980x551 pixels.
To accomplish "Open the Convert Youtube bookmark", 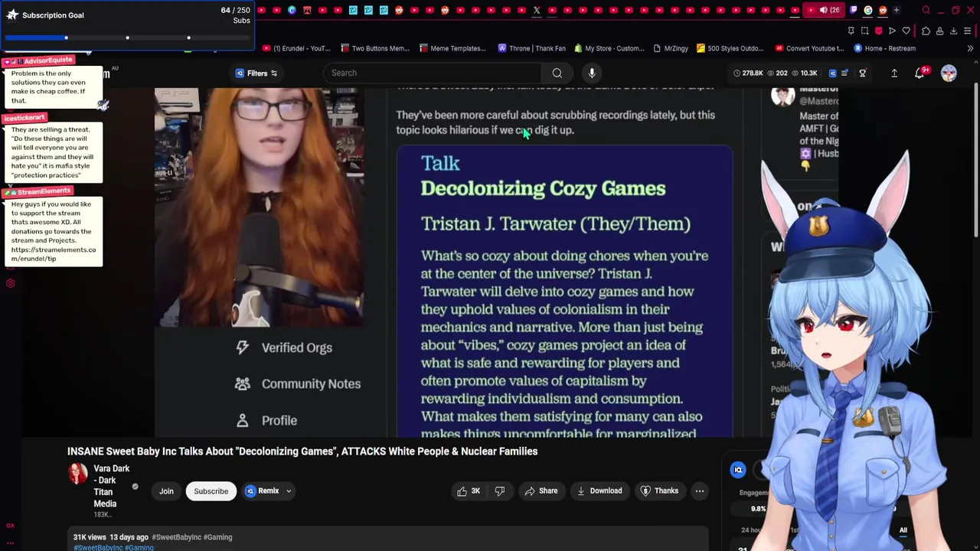I will click(x=809, y=48).
